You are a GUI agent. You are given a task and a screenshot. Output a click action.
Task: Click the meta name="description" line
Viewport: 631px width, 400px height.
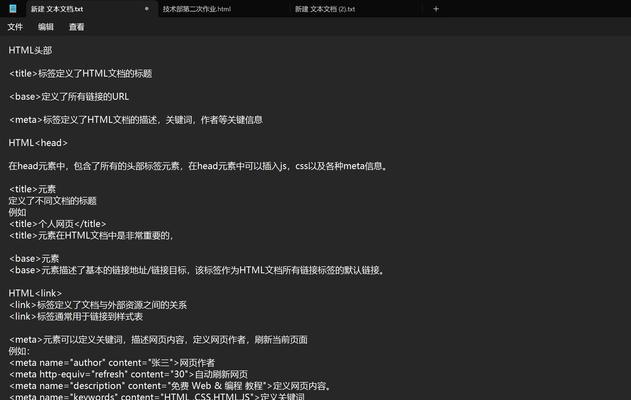[171, 386]
